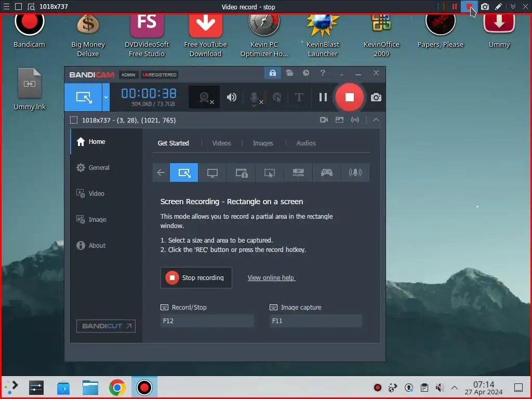532x399 pixels.
Task: Open the Ummy.lnk file on desktop
Action: (x=30, y=89)
